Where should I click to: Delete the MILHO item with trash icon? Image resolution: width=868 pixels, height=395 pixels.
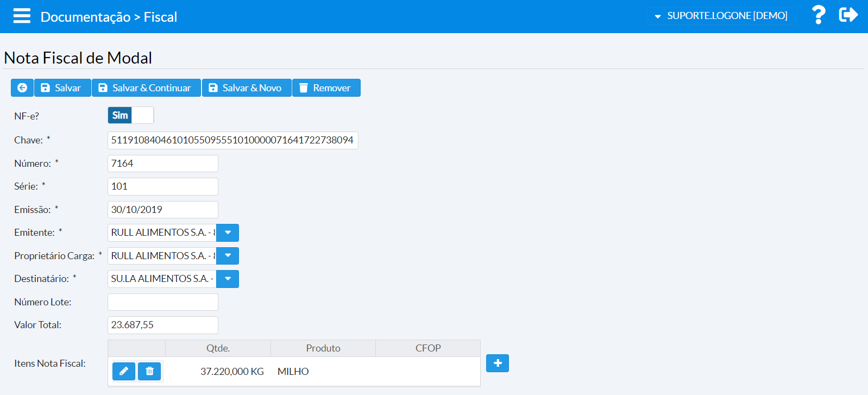pyautogui.click(x=149, y=371)
